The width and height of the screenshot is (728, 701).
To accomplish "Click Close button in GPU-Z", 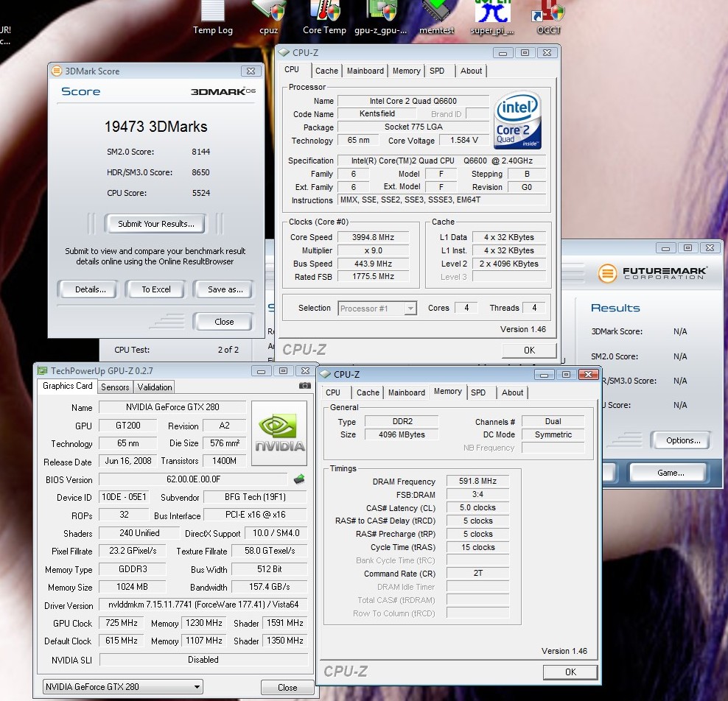I will pyautogui.click(x=287, y=687).
